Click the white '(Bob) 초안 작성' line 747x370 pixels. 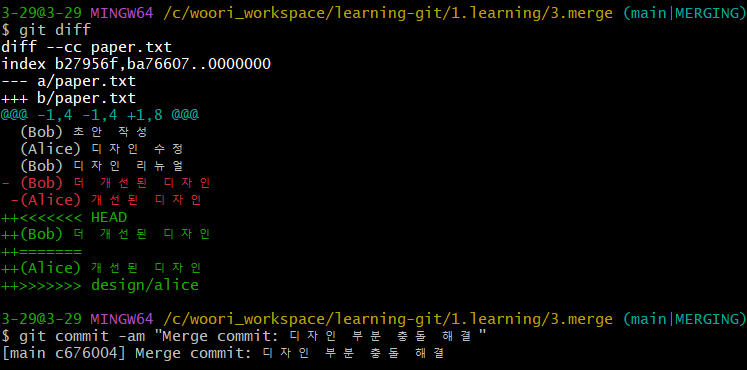click(x=83, y=132)
